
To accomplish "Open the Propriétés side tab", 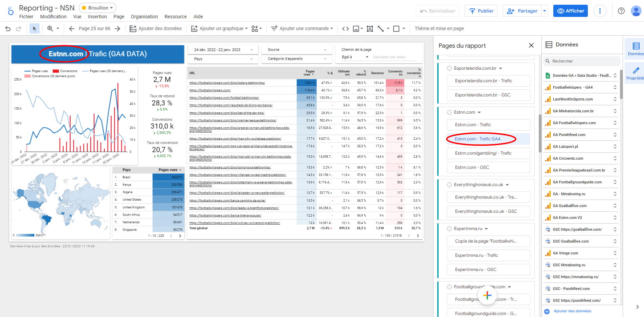I will pos(636,73).
